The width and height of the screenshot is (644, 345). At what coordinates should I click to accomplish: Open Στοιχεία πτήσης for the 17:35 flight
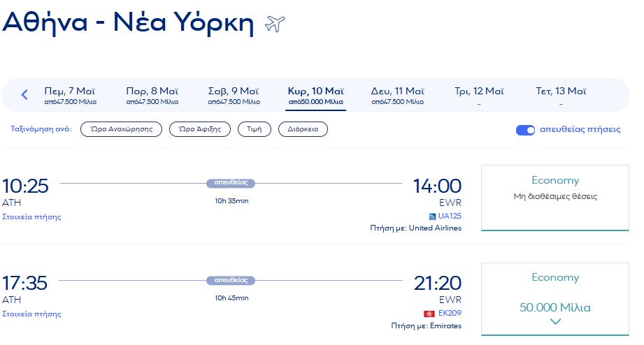(31, 314)
